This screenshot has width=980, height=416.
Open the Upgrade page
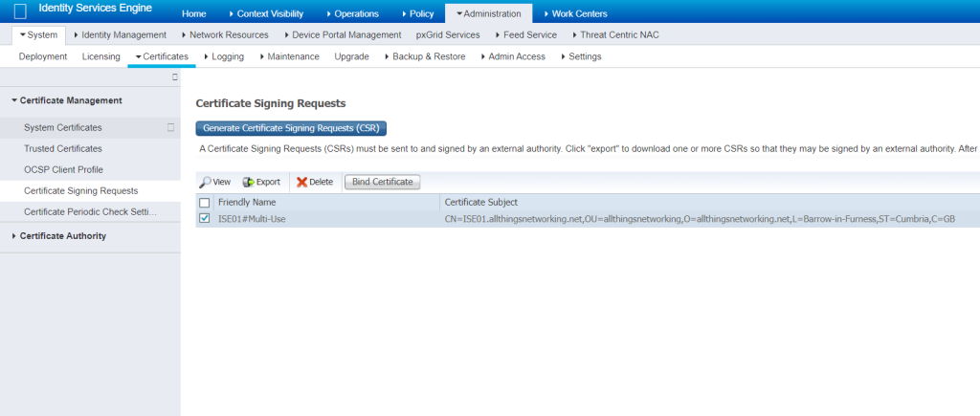click(352, 56)
